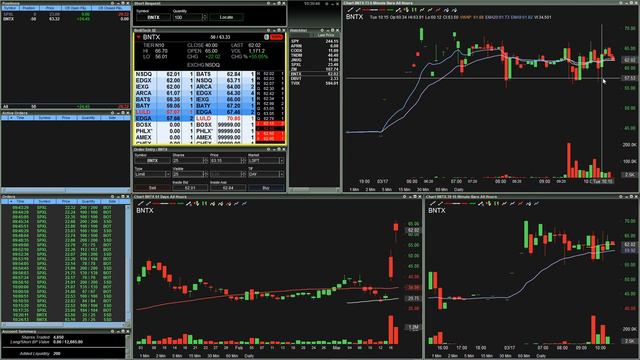Screen dimensions: 640x360
Task: Click the Symbol field in Short Request
Action: [x=153, y=17]
